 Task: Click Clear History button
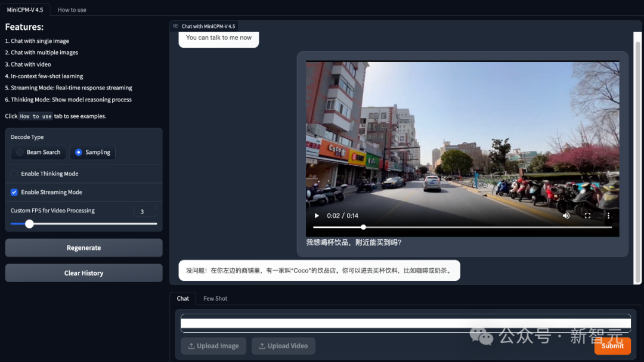[x=84, y=273]
